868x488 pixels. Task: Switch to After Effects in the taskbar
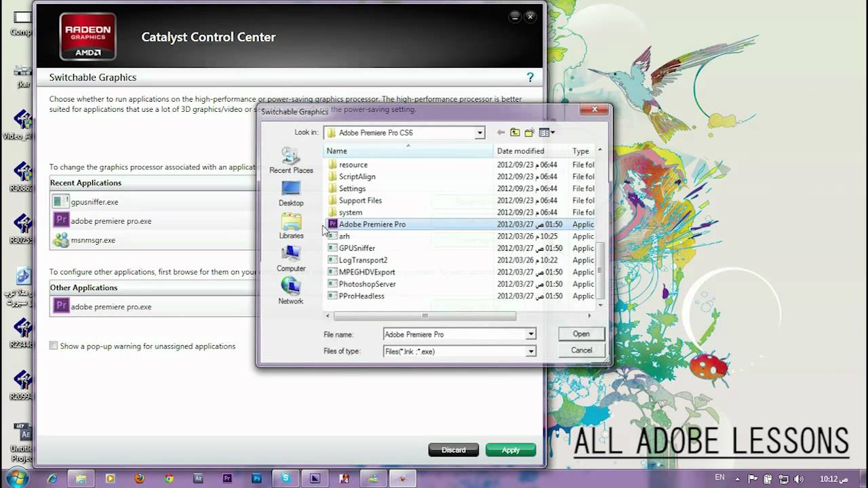pyautogui.click(x=198, y=478)
